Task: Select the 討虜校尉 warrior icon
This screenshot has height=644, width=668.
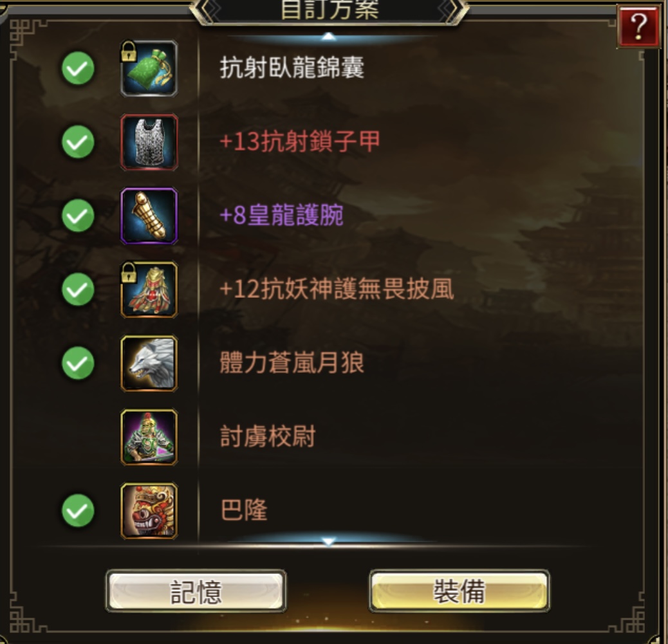Action: click(149, 437)
